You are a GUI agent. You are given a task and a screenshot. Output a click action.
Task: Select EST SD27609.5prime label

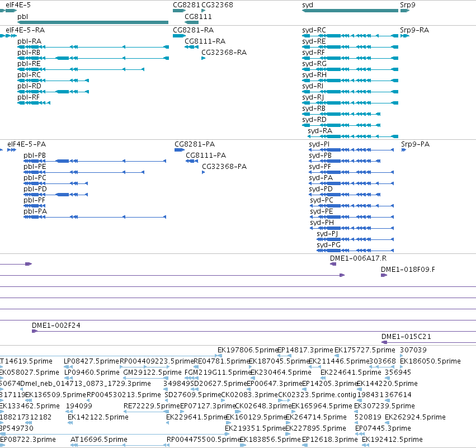tap(193, 395)
